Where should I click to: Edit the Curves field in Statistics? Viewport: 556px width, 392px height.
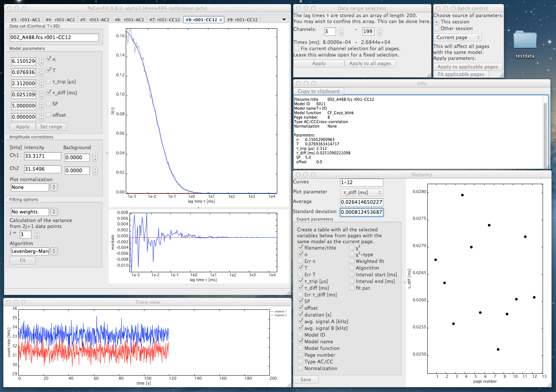click(361, 182)
